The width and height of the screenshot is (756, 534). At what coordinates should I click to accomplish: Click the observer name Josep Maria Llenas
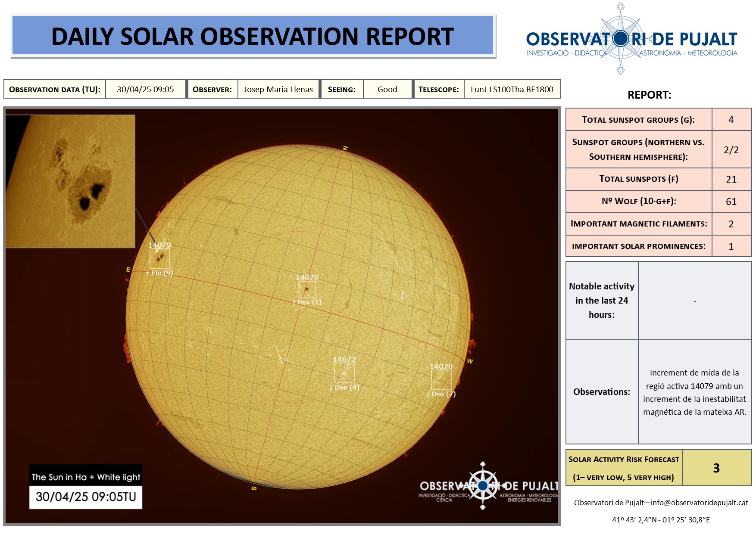point(278,90)
